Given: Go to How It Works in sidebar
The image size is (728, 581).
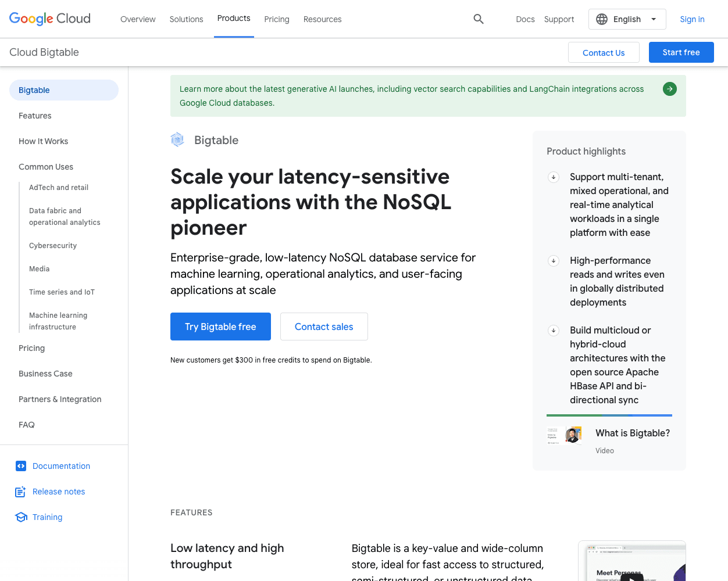Looking at the screenshot, I should (43, 141).
